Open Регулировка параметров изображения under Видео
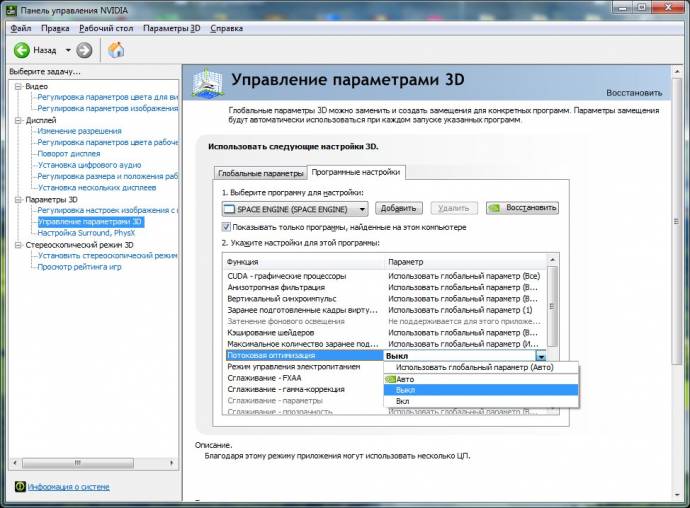Viewport: 690px width, 508px height. (107, 108)
